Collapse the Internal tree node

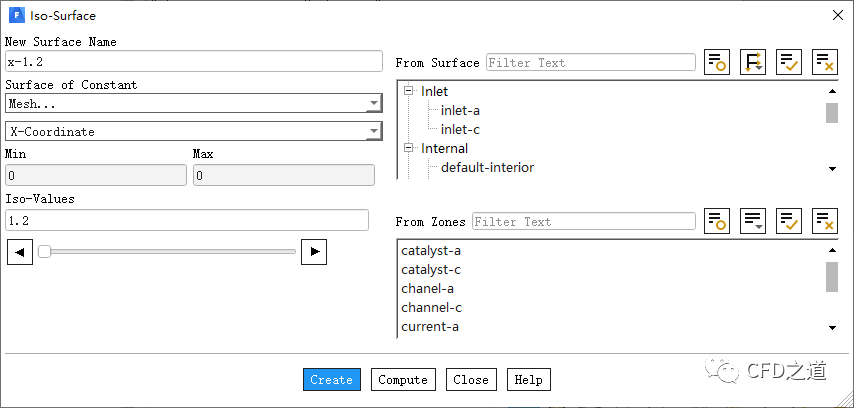pos(409,148)
